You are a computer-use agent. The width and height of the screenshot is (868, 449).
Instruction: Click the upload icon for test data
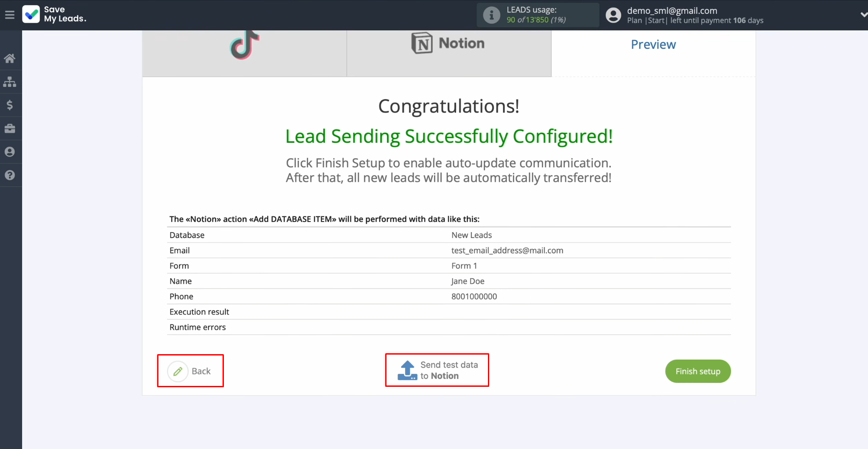[407, 370]
